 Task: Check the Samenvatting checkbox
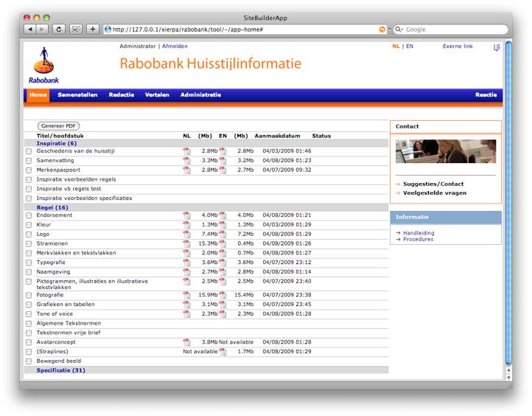[29, 161]
